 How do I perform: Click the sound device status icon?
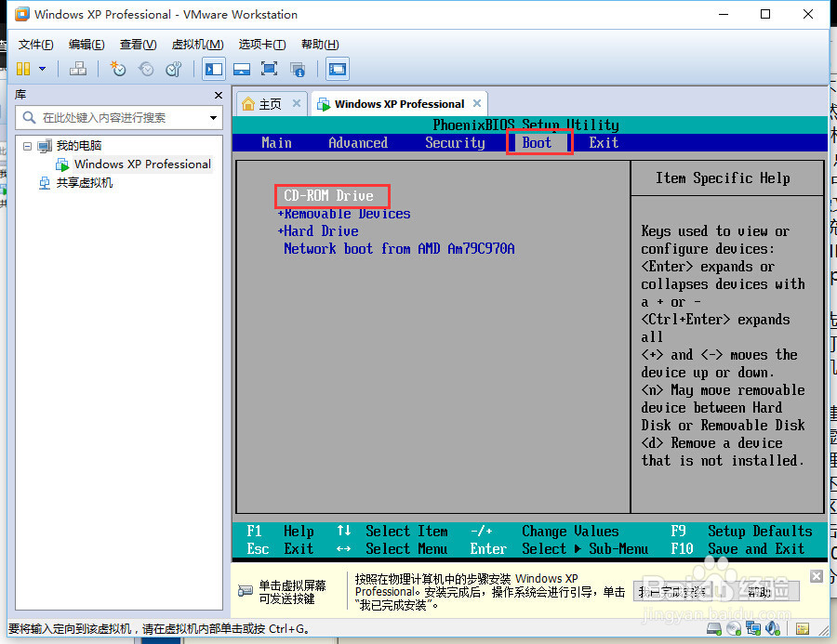pyautogui.click(x=772, y=629)
